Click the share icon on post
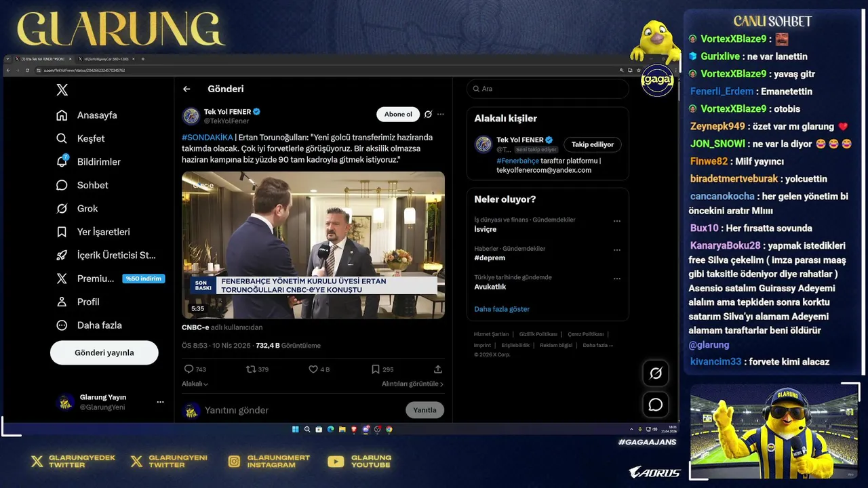 coord(438,369)
